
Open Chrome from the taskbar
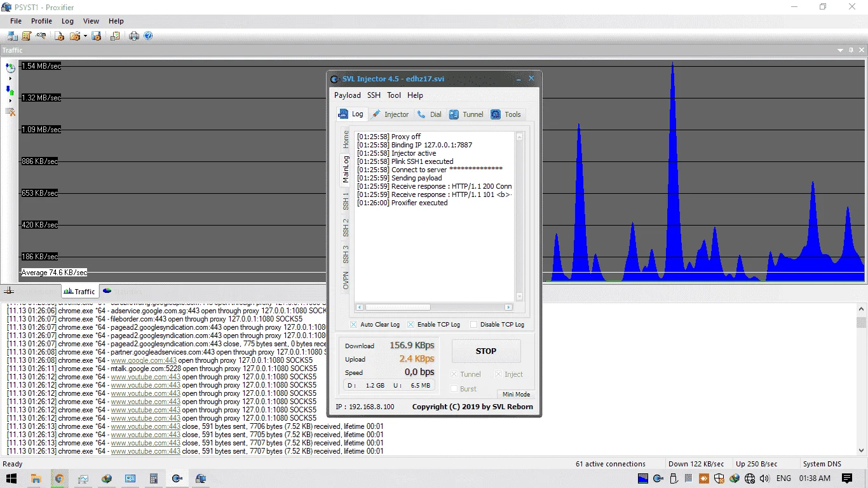(x=59, y=478)
